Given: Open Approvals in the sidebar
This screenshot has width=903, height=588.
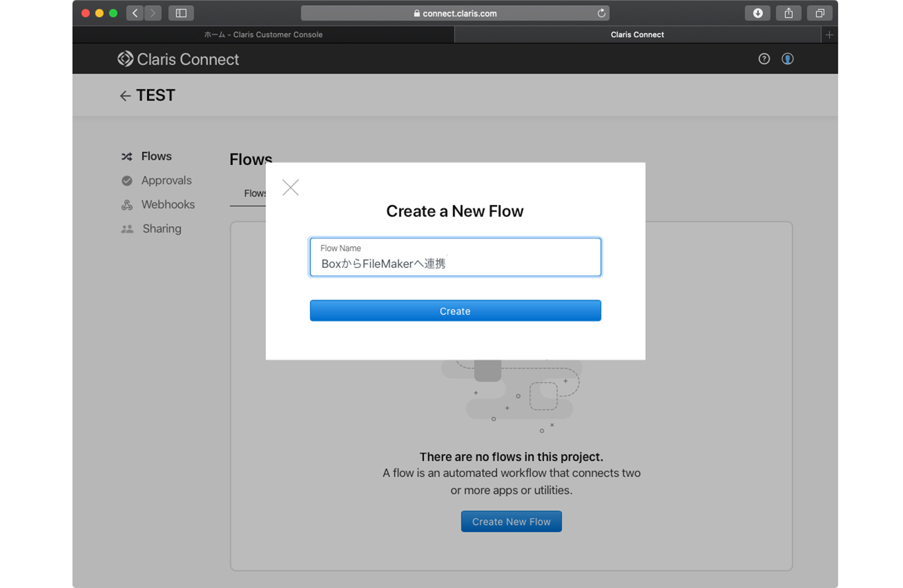Looking at the screenshot, I should pos(166,181).
